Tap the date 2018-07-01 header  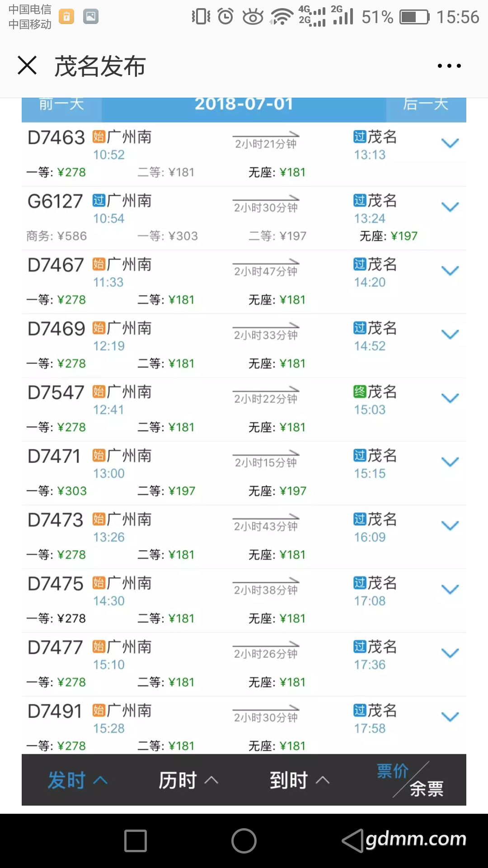tap(244, 105)
